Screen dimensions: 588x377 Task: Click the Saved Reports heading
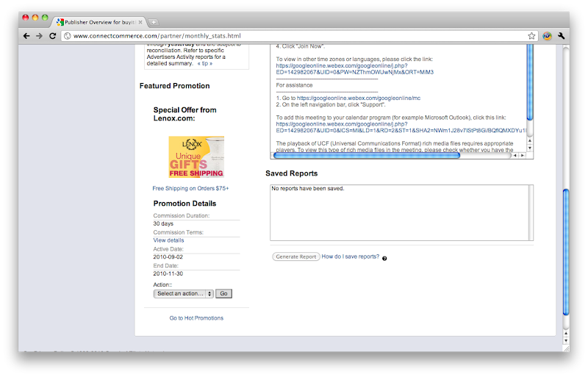pos(291,173)
